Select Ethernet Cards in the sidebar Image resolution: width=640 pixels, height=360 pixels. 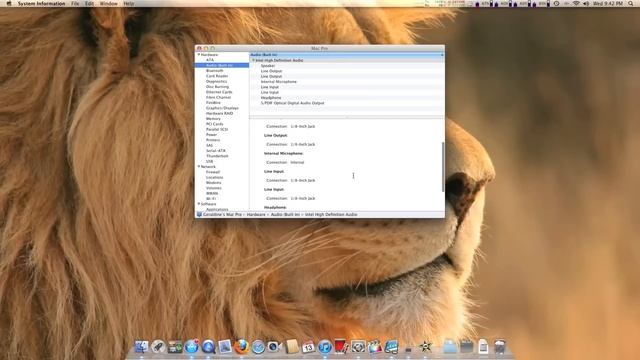219,92
